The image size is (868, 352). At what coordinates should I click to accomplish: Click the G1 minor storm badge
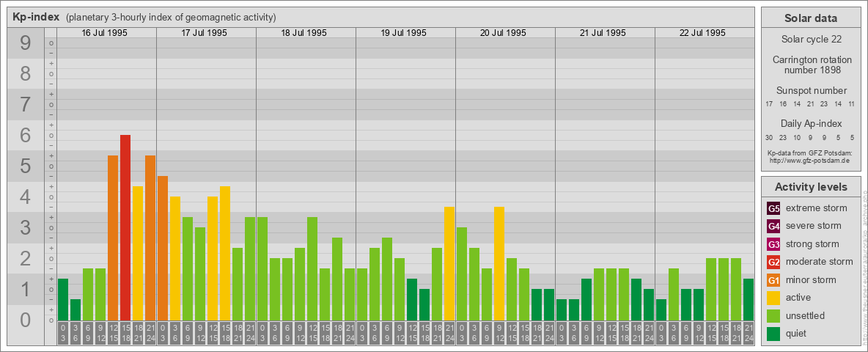click(x=773, y=280)
